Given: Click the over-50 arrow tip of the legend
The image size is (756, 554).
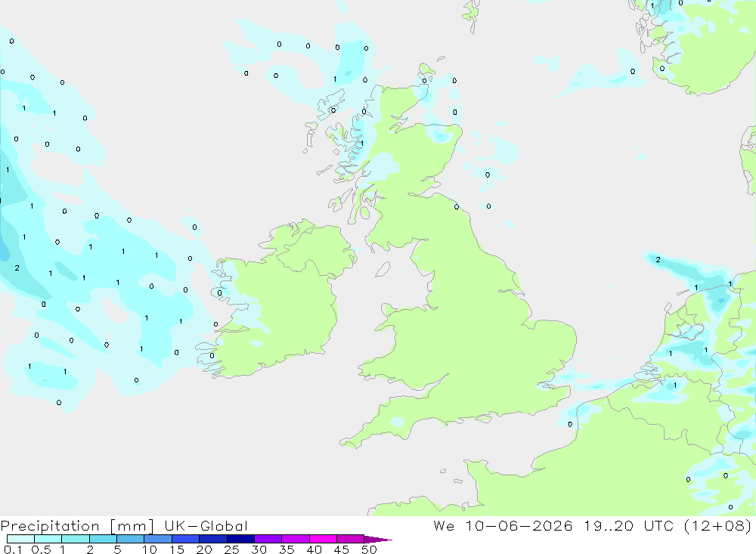Looking at the screenshot, I should pos(379,540).
